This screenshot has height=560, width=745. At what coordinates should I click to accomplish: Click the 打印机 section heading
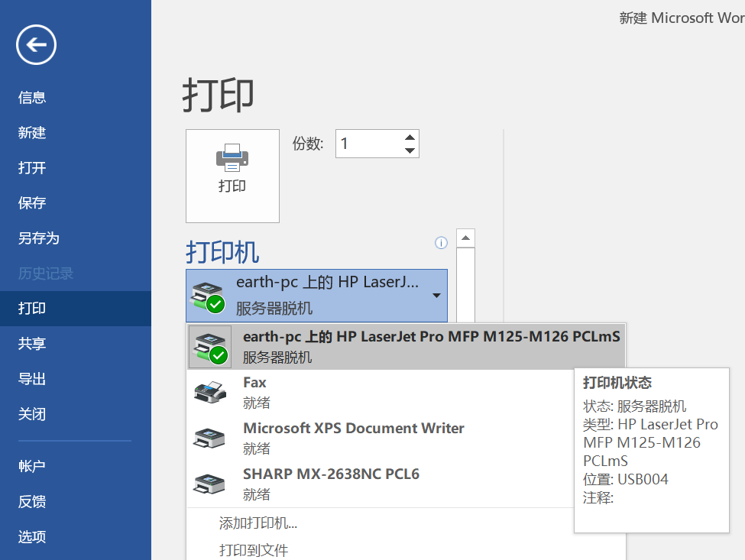[222, 252]
